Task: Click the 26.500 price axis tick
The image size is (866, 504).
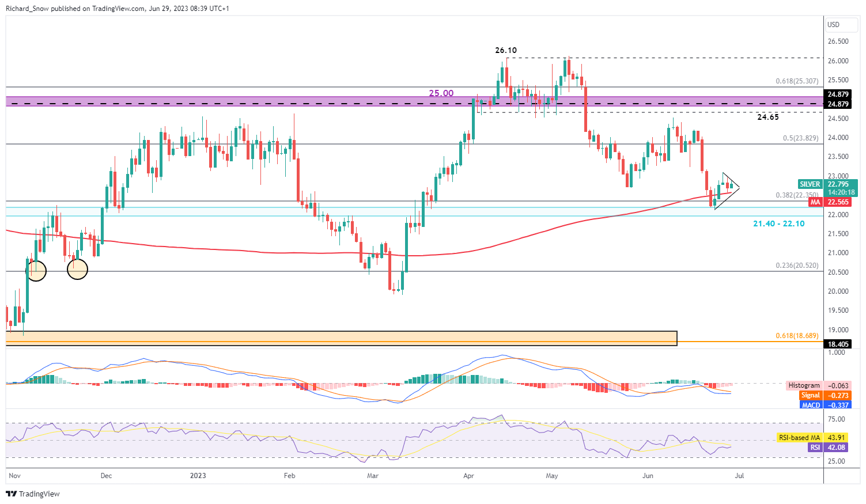Action: 838,41
